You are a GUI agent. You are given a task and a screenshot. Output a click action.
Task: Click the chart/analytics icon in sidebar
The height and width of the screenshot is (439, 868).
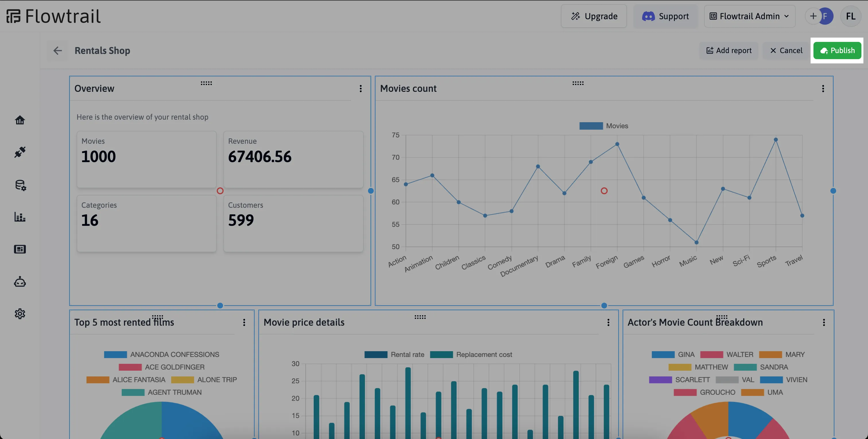[x=20, y=217]
